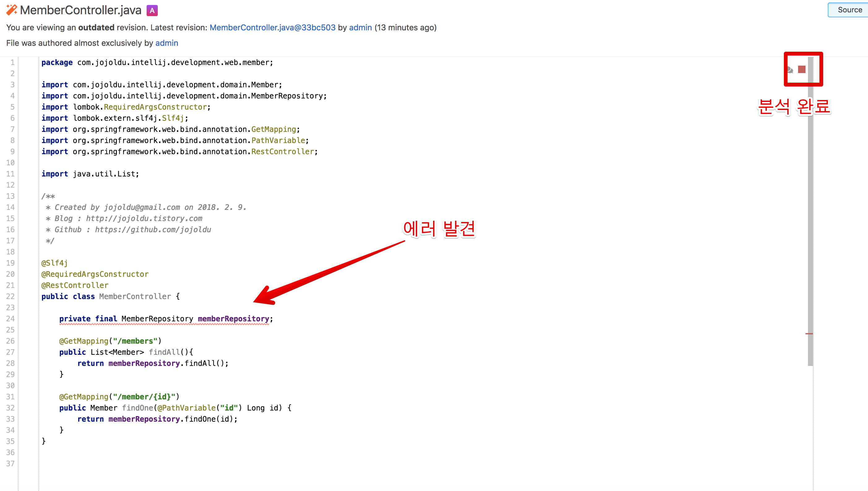
Task: Click the red error stripe on scrollbar
Action: [x=809, y=333]
